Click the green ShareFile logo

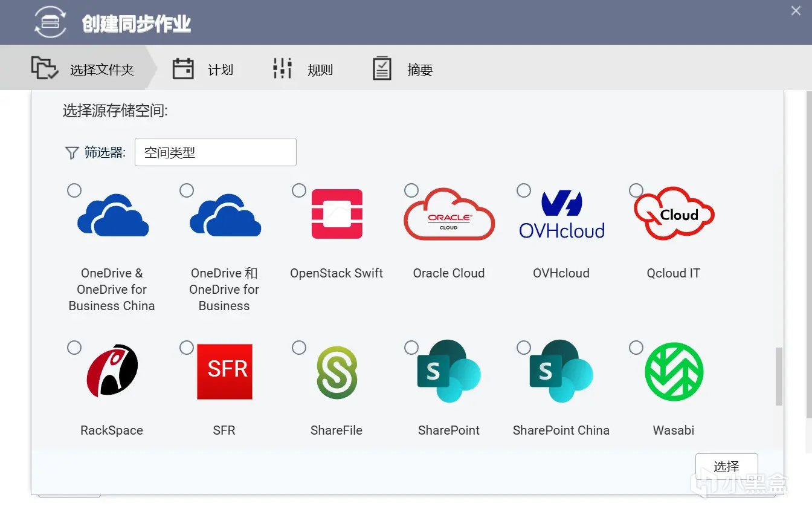337,372
